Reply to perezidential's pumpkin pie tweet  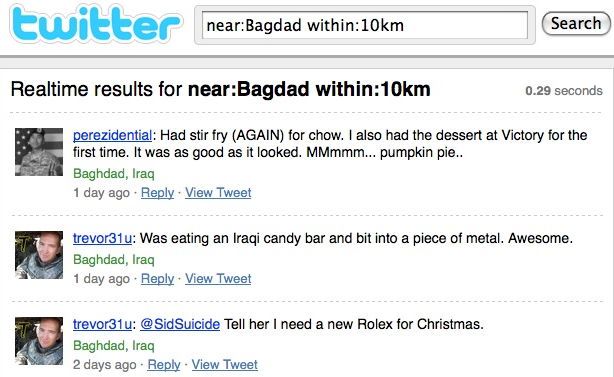click(x=157, y=193)
